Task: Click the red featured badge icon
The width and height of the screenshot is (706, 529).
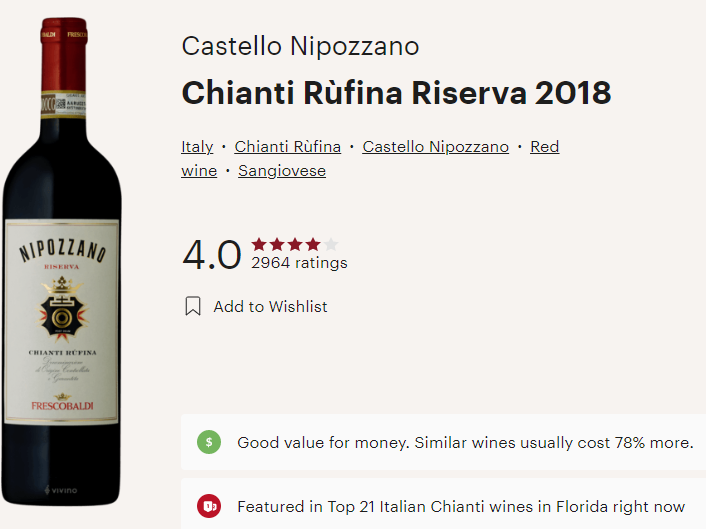Action: coord(209,506)
